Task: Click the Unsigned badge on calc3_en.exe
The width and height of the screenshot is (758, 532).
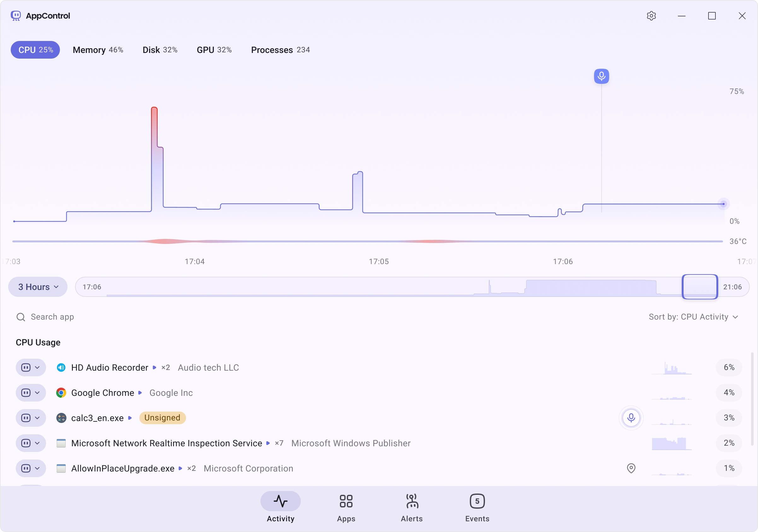Action: [x=162, y=418]
